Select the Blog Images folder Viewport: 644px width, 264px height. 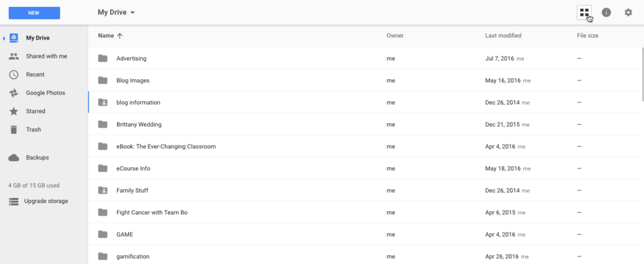[364, 80]
